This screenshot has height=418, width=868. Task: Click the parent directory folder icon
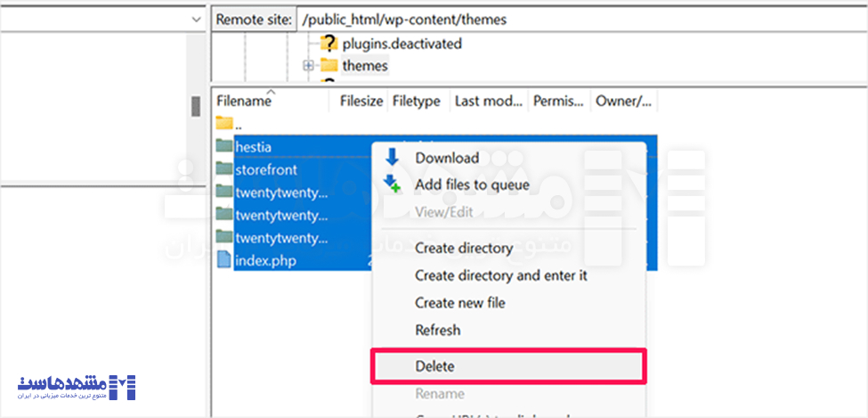pyautogui.click(x=223, y=124)
